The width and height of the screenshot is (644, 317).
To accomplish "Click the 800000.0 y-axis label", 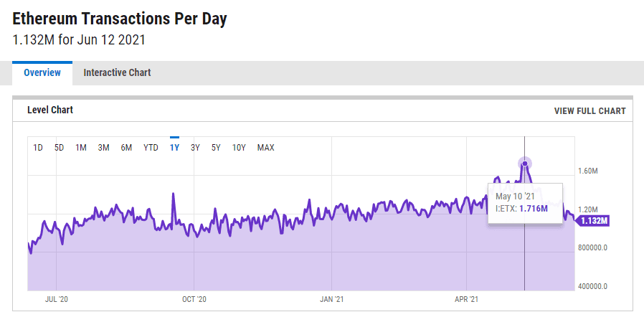I will (x=593, y=248).
